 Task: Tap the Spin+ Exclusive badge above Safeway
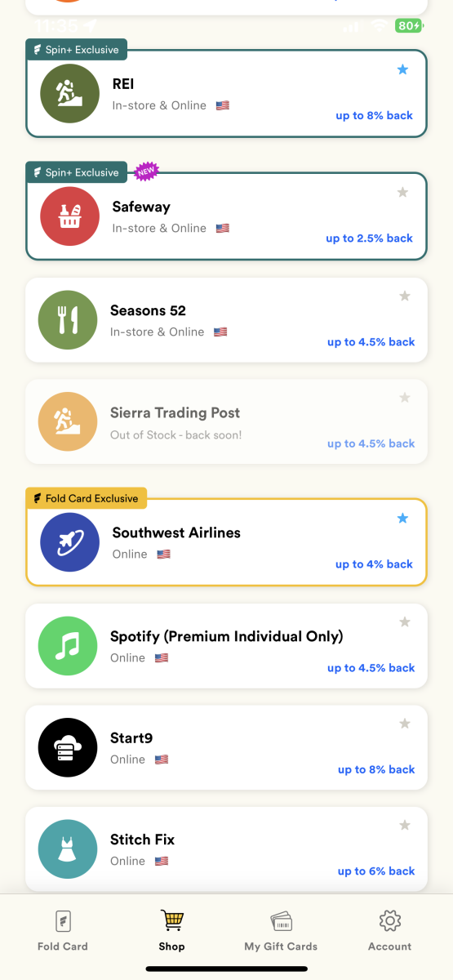point(77,172)
